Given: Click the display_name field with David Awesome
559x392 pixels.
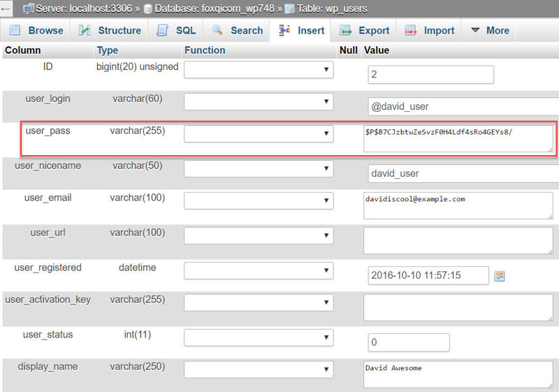Looking at the screenshot, I should click(458, 375).
